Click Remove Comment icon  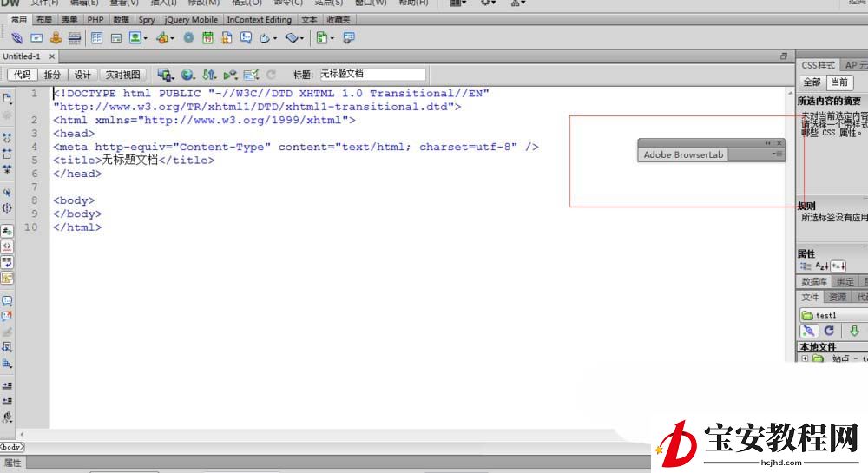tap(7, 317)
